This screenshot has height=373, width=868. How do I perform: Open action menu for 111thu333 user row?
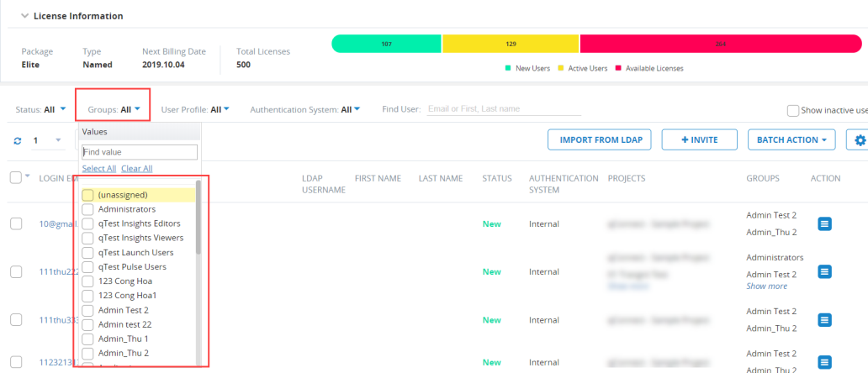click(x=824, y=319)
